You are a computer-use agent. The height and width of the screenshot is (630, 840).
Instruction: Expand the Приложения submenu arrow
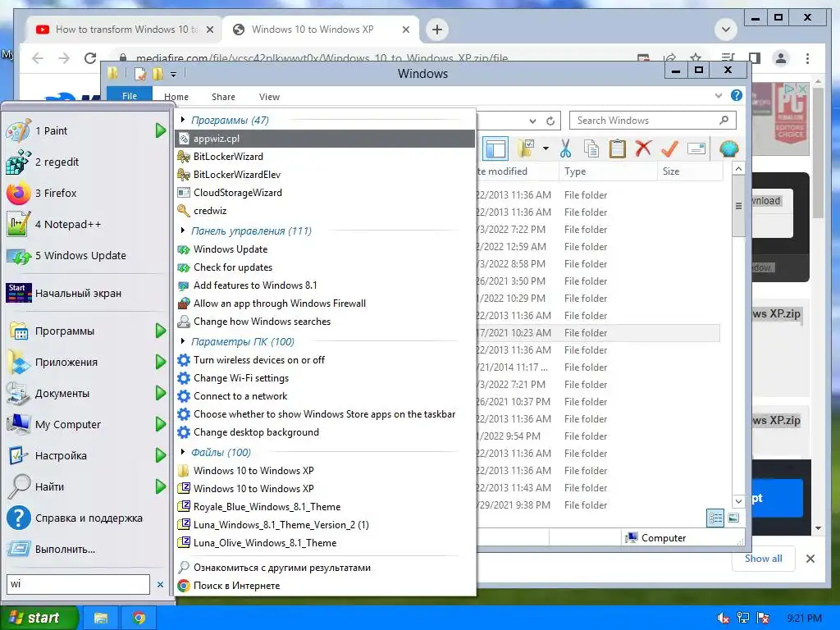[161, 362]
